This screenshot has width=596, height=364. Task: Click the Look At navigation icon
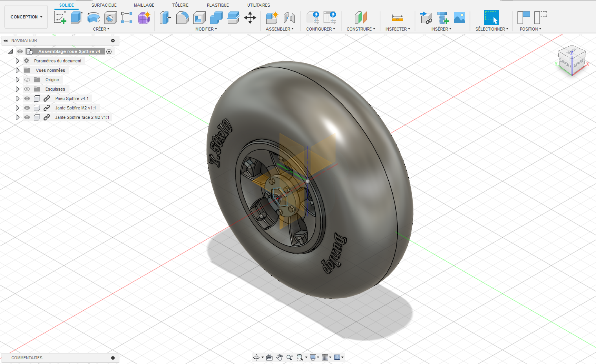269,357
